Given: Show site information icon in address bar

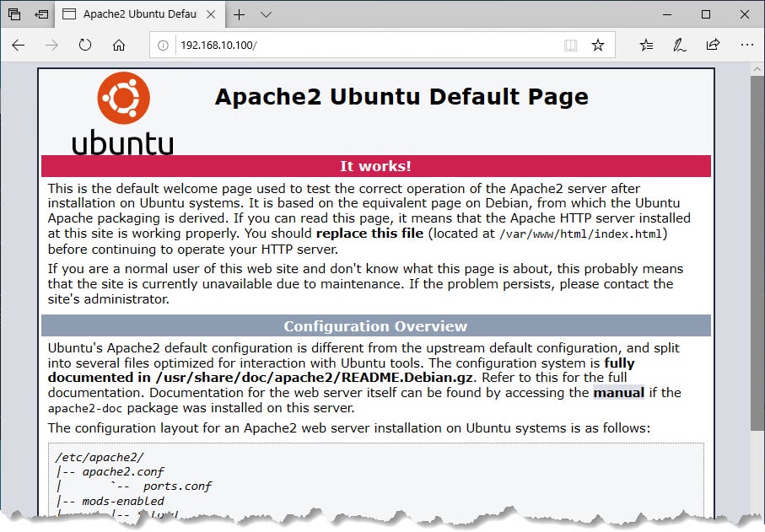Looking at the screenshot, I should [x=163, y=46].
